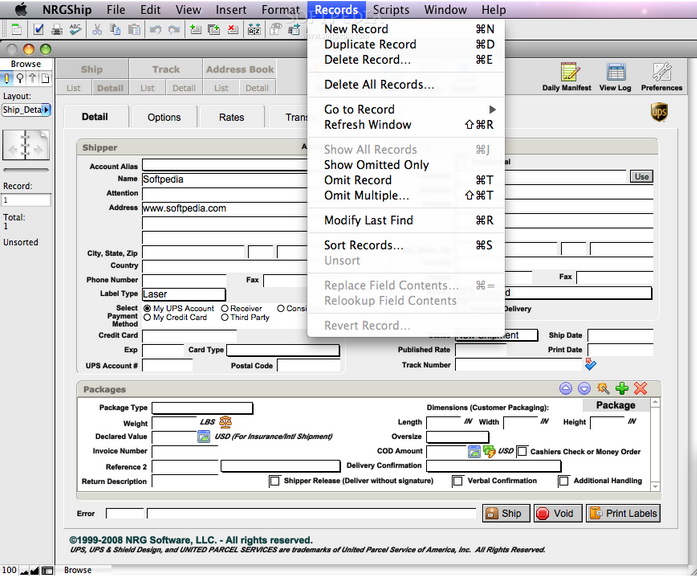Click the printer icon in the toolbar
This screenshot has height=576, width=697.
[57, 30]
